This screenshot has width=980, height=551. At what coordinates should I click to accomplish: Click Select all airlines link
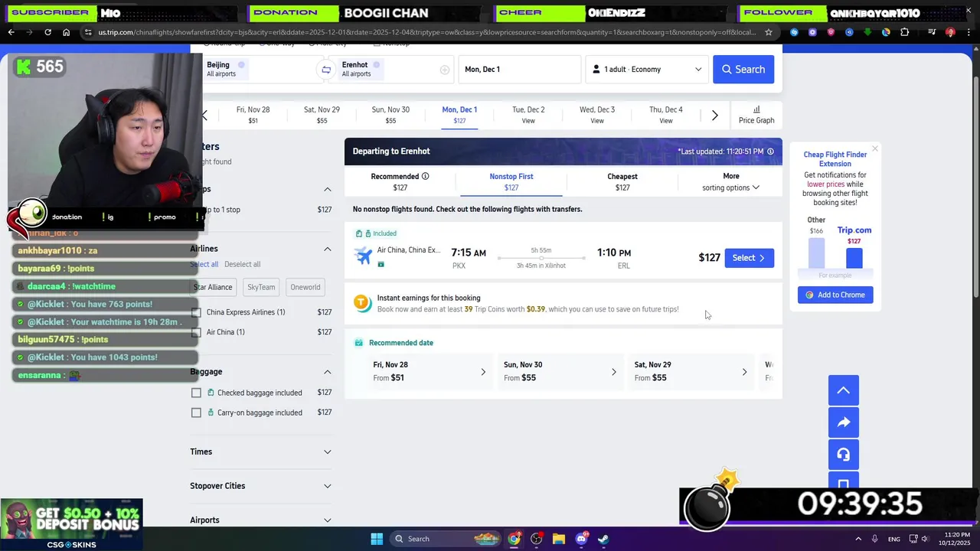click(204, 264)
